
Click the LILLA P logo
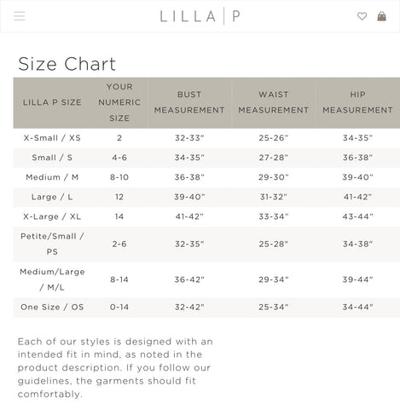[200, 16]
